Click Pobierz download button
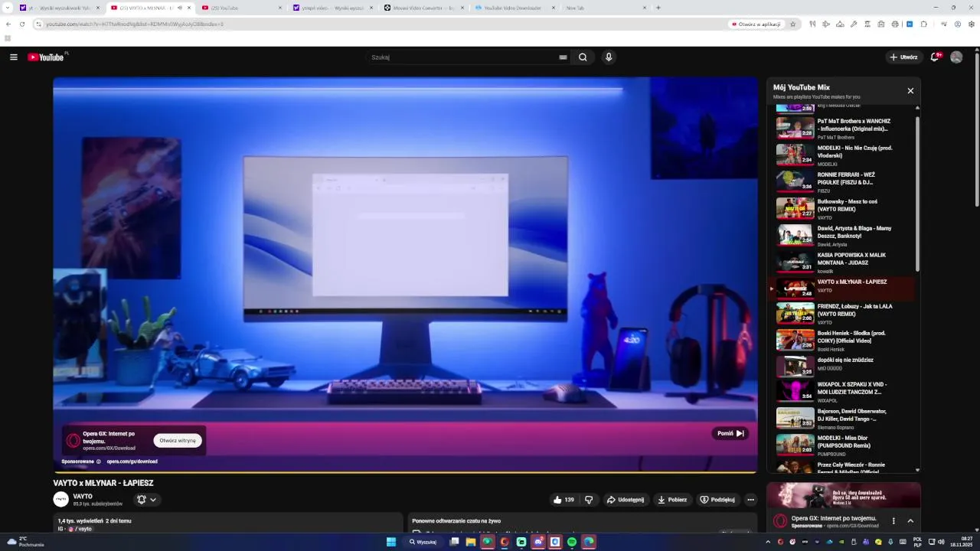Image resolution: width=980 pixels, height=551 pixels. pos(672,500)
